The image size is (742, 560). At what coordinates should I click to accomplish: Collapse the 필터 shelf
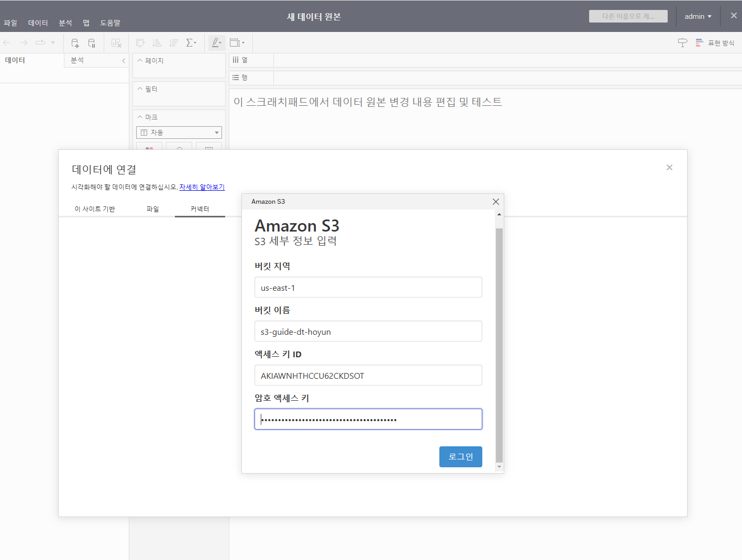pos(140,89)
